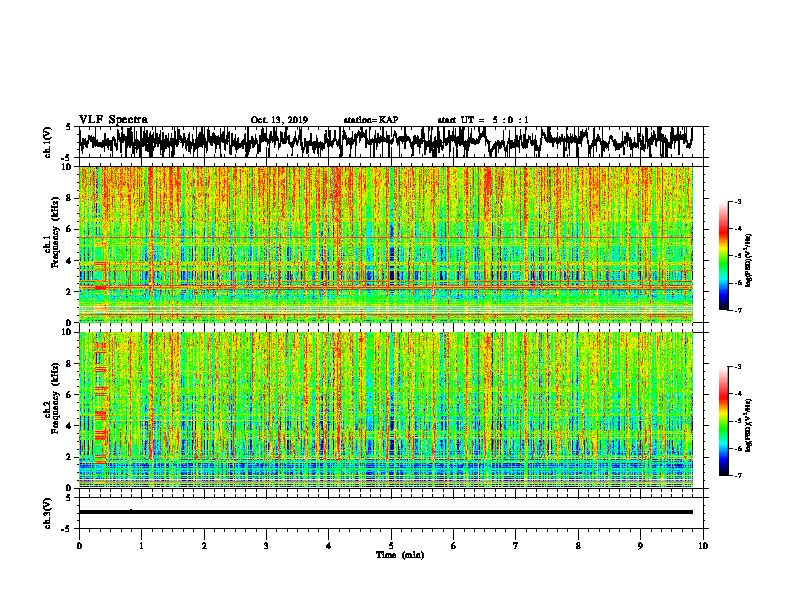The image size is (792, 612).
Task: Click the "ch.1(V)" waveform axis label
Action: [47, 142]
